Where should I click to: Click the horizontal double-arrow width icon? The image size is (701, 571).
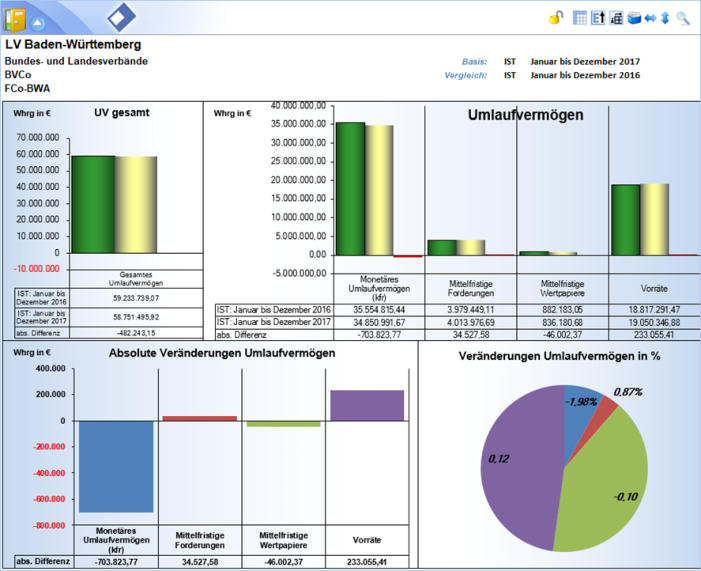tap(650, 18)
